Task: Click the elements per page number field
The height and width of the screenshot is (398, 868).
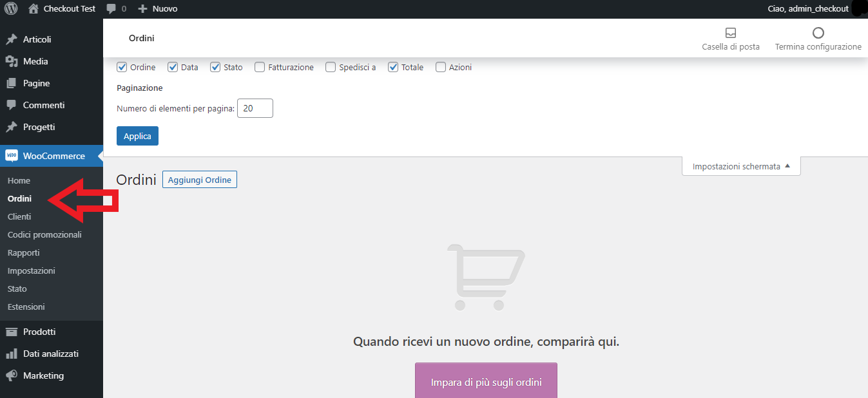Action: 255,108
